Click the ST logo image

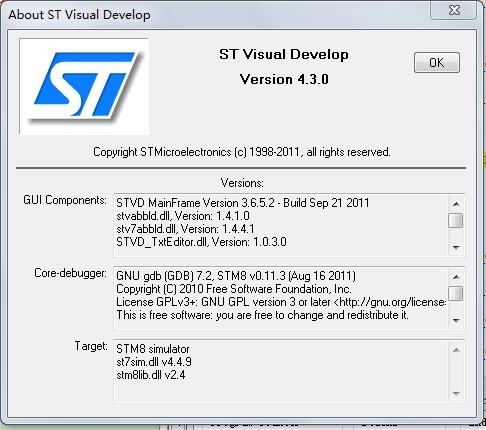click(x=84, y=86)
